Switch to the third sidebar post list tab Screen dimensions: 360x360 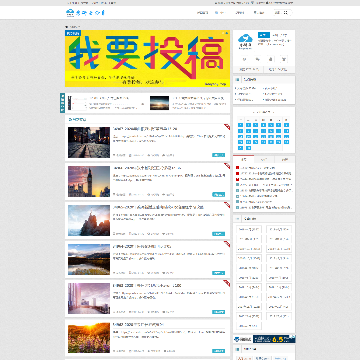(284, 160)
